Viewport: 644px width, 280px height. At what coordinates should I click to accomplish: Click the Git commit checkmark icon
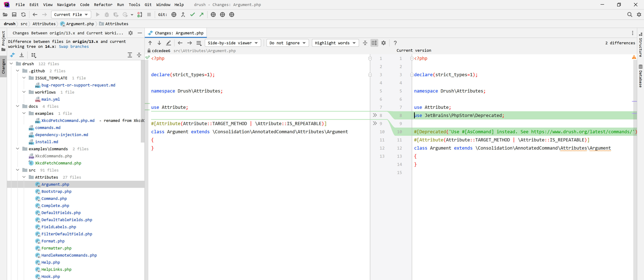tap(192, 15)
